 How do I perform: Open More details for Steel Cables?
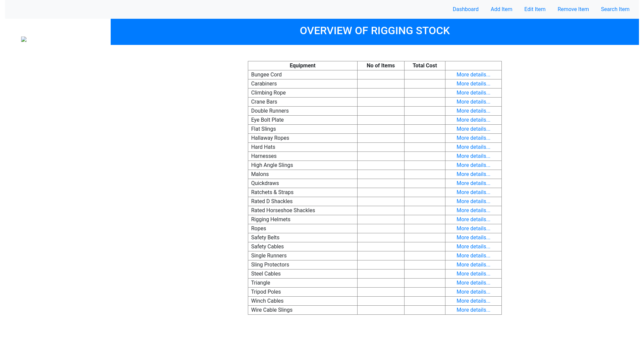(x=473, y=274)
